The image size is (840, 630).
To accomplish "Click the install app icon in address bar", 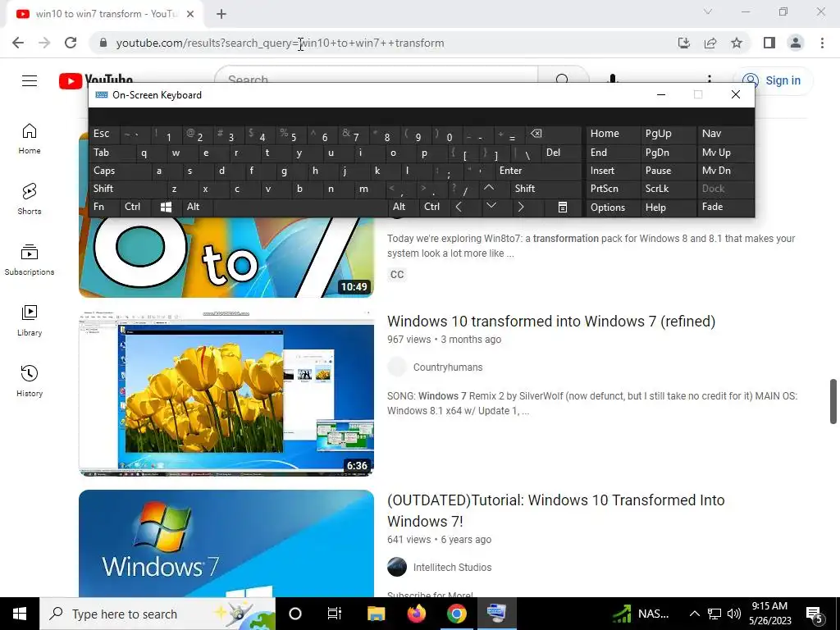I will pyautogui.click(x=684, y=43).
